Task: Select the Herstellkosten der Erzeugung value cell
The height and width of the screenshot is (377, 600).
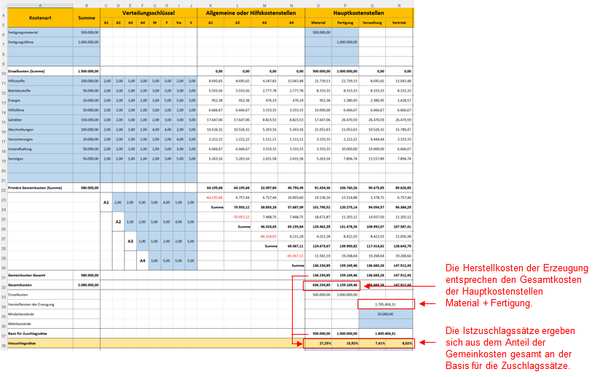Action: (386, 304)
